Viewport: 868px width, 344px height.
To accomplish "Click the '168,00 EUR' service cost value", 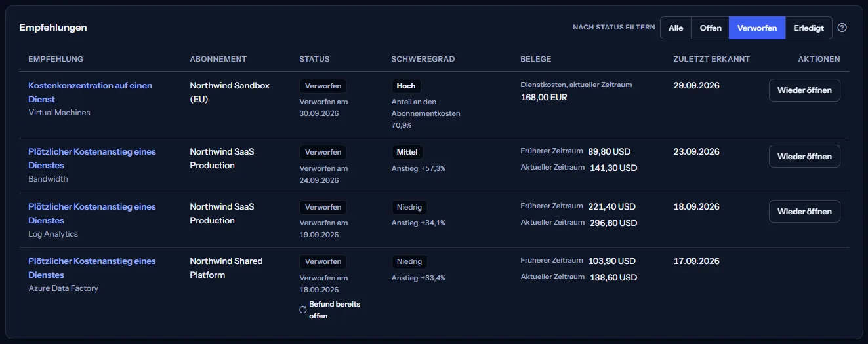I will coord(544,98).
